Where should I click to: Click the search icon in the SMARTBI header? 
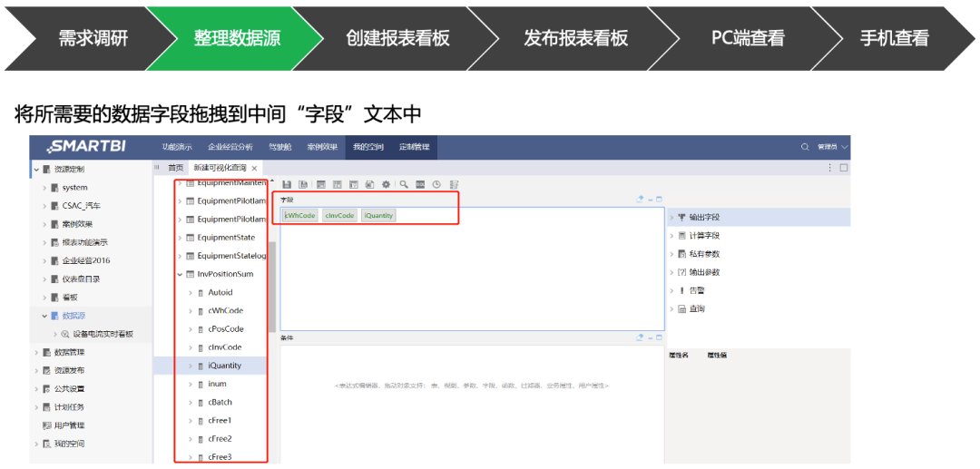(x=805, y=147)
